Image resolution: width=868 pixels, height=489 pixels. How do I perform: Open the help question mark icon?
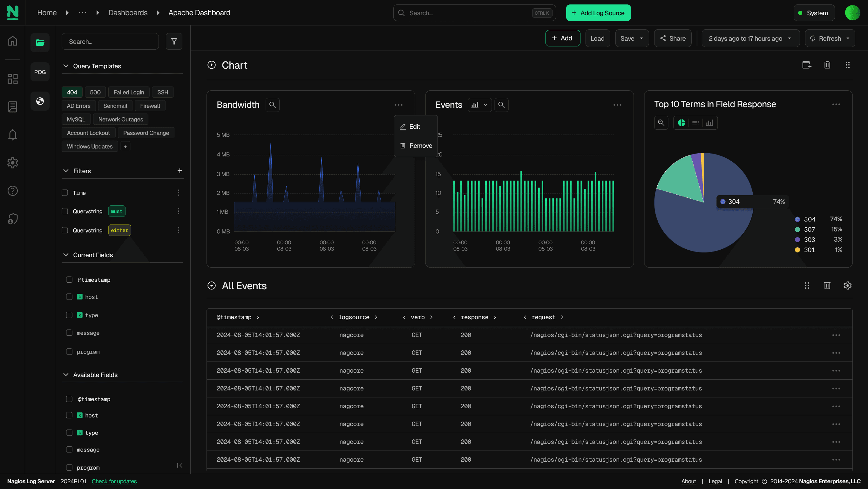[12, 191]
